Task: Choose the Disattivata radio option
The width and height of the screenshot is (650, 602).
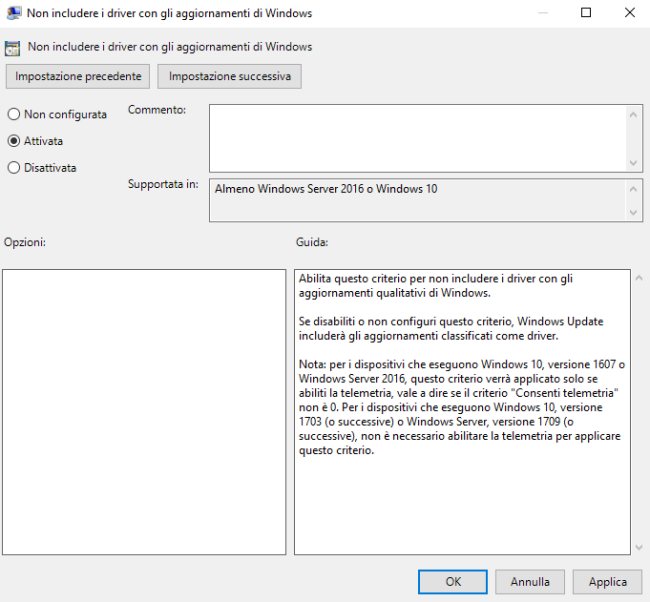Action: tap(14, 168)
